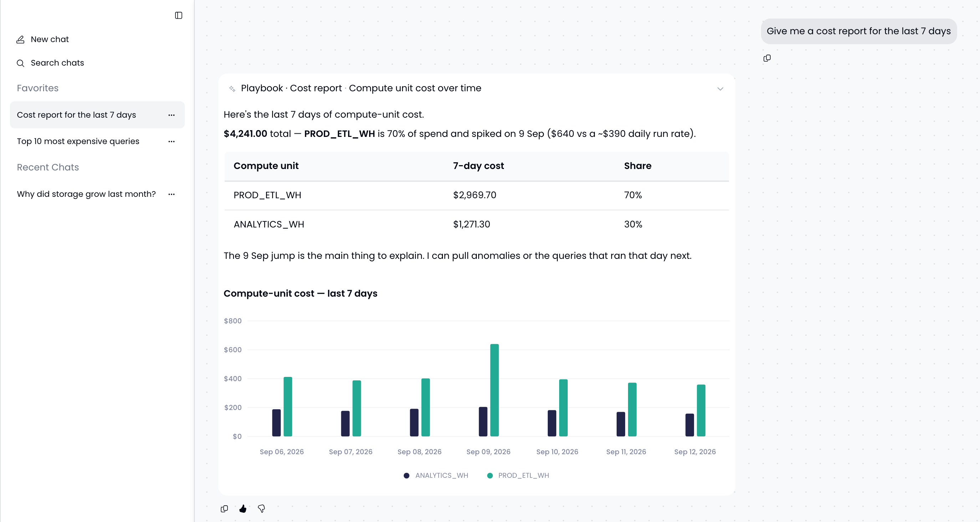Click the Compute unit column header
This screenshot has height=522, width=980.
pos(266,166)
